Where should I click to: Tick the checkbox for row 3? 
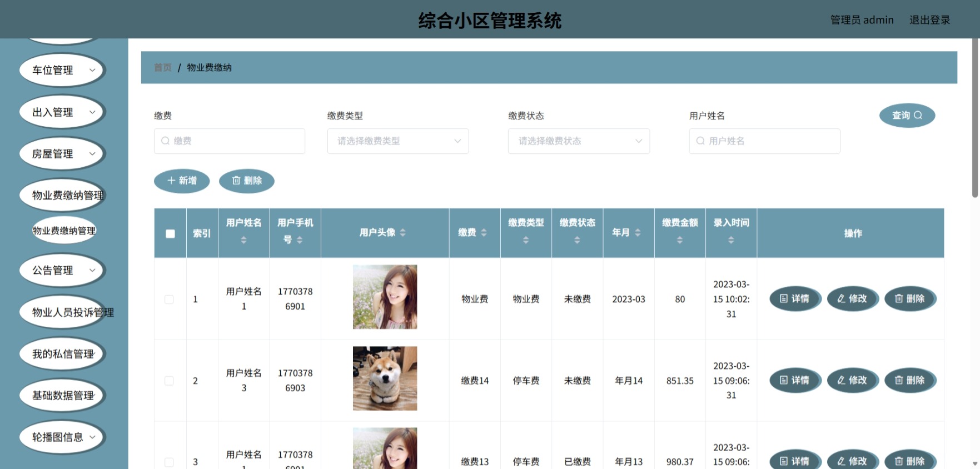169,462
